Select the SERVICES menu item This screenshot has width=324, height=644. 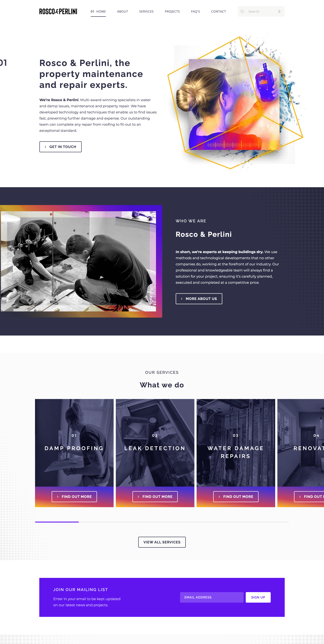146,11
